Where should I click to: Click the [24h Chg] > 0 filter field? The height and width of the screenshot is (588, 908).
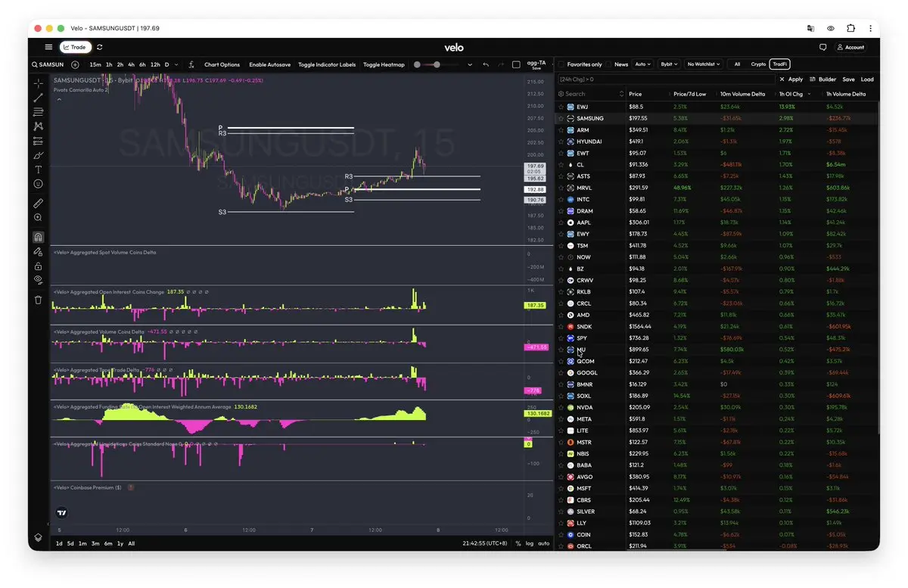pyautogui.click(x=666, y=79)
